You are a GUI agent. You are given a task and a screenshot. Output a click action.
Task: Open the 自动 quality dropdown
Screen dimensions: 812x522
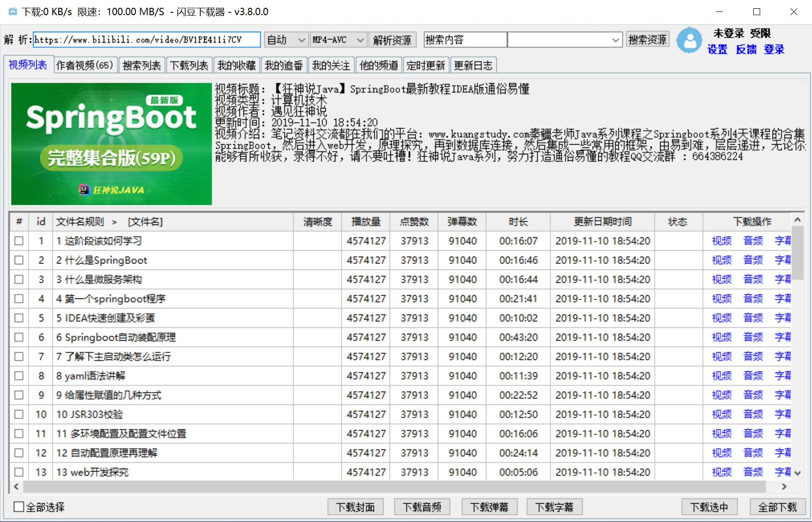point(286,40)
